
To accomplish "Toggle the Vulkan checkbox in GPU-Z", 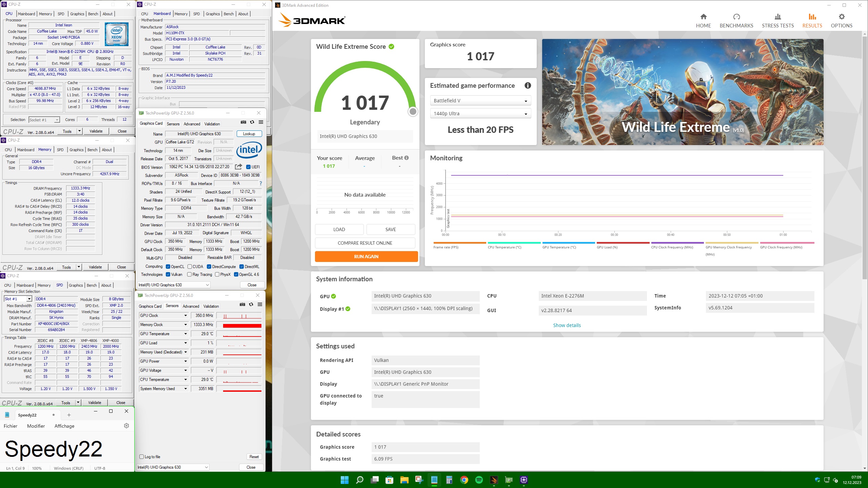I will tap(168, 274).
